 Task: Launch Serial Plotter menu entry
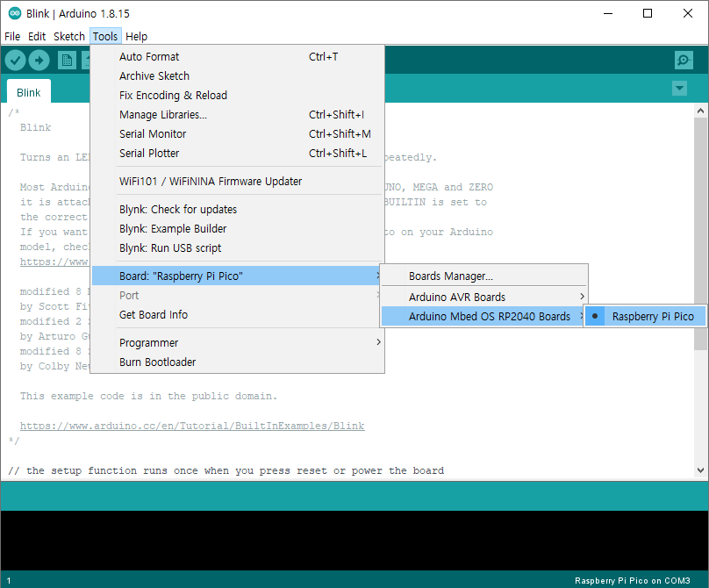pyautogui.click(x=238, y=153)
